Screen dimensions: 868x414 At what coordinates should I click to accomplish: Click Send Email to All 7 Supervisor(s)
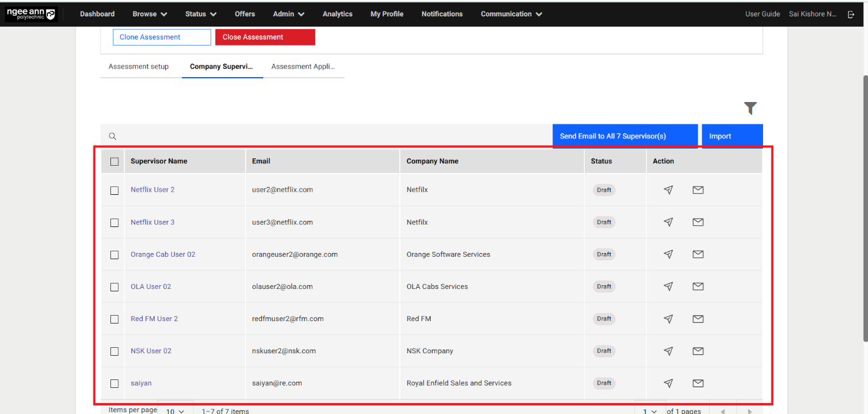624,136
